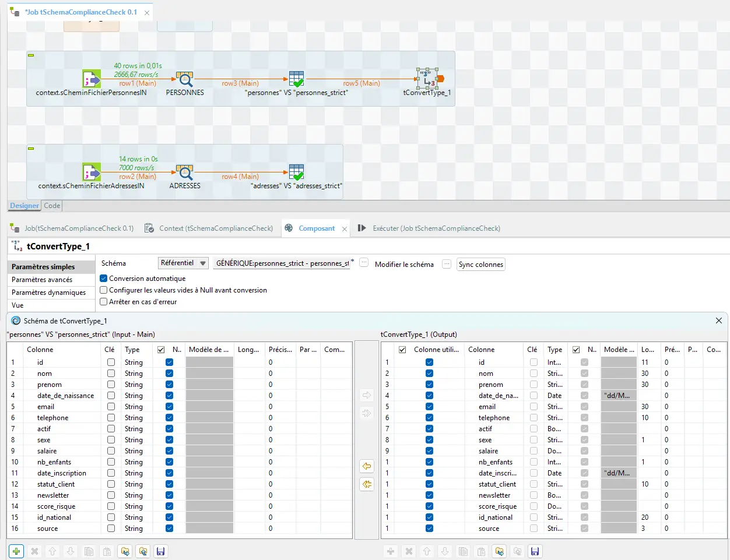The image size is (730, 560).
Task: Click the save icon in output schema toolbar
Action: click(535, 551)
